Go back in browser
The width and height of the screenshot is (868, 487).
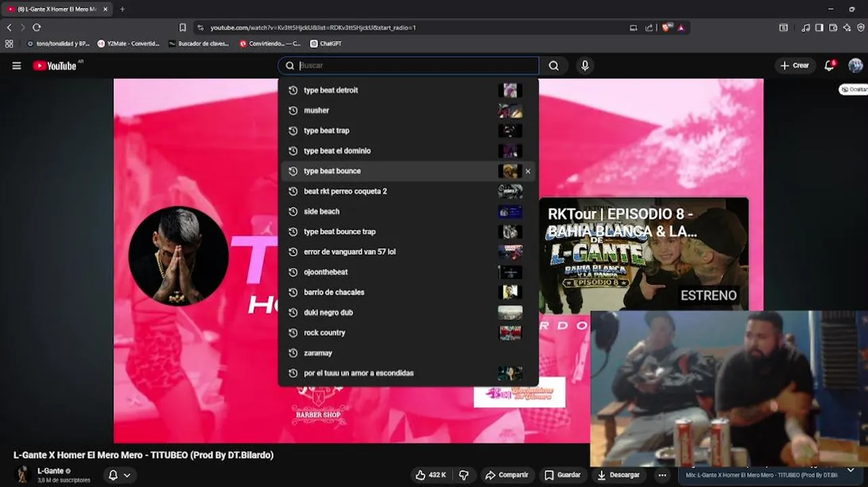pyautogui.click(x=9, y=28)
